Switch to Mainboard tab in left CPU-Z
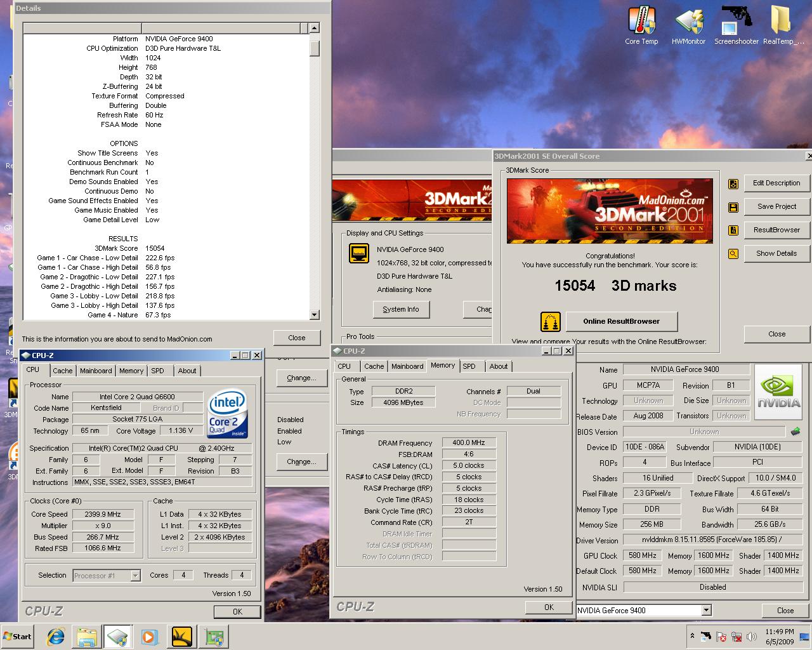812x650 pixels. pyautogui.click(x=96, y=371)
